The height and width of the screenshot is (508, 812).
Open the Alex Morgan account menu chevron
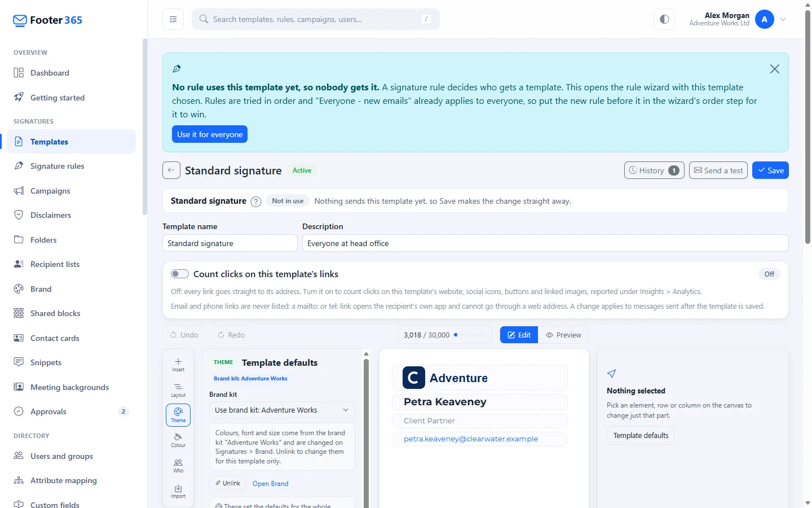(783, 19)
